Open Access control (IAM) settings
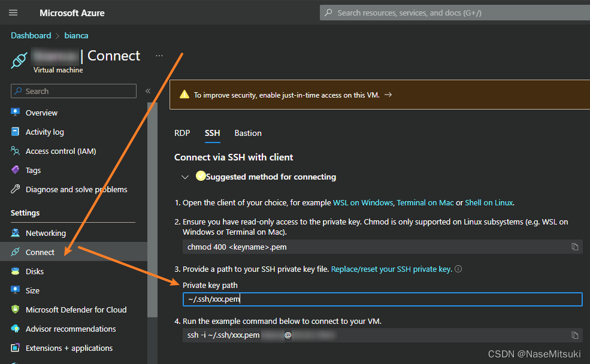This screenshot has width=590, height=364. 62,151
